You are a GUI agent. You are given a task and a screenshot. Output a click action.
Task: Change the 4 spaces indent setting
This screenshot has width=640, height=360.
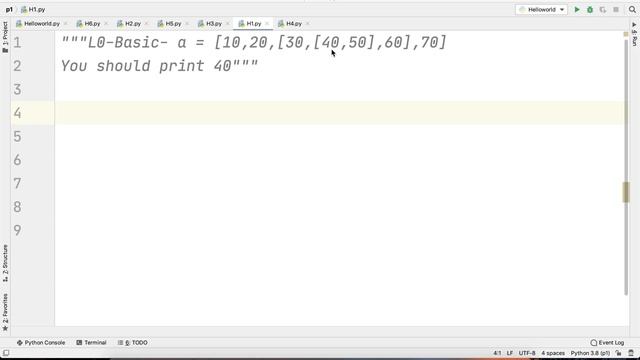553,353
